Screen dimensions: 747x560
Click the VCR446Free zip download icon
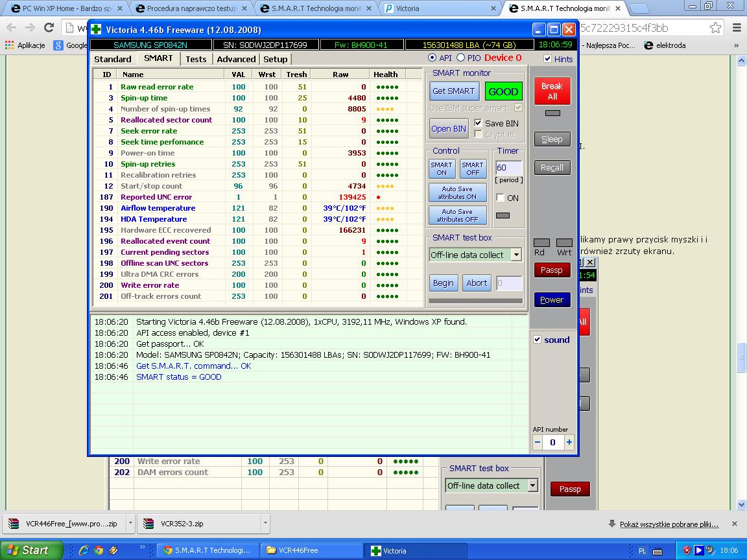14,524
